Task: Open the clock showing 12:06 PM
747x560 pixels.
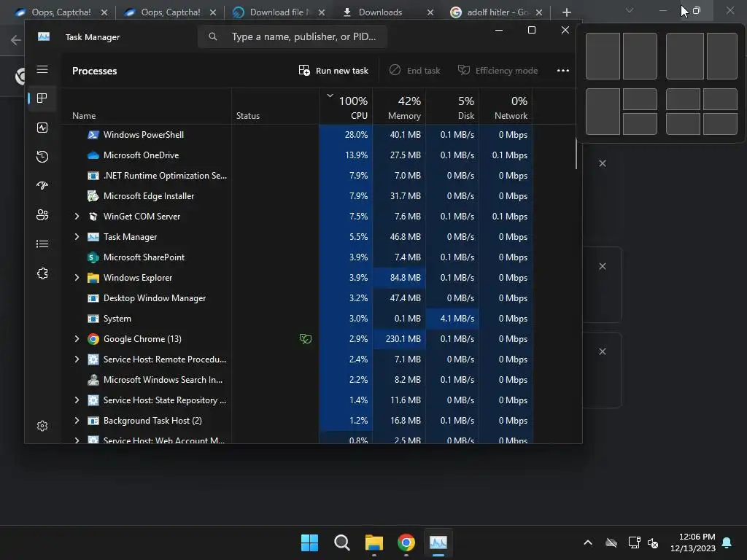Action: tap(693, 542)
